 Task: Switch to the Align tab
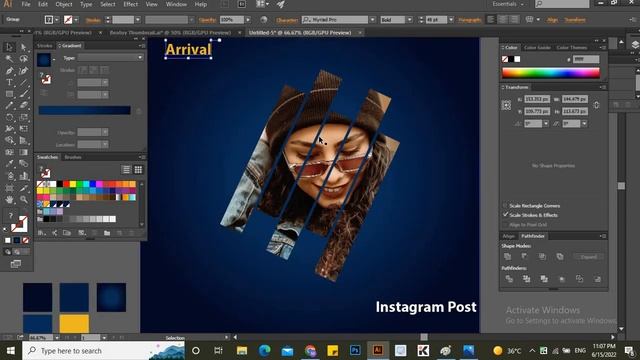509,236
